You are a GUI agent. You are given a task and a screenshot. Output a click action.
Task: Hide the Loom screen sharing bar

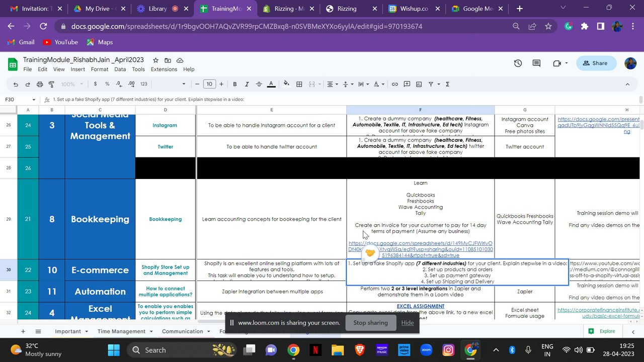click(x=408, y=323)
